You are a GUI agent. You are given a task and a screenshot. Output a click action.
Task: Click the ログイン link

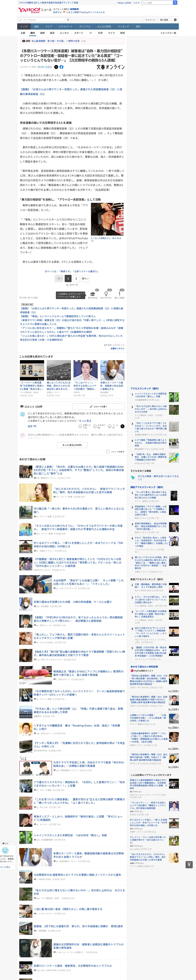pos(57,12)
